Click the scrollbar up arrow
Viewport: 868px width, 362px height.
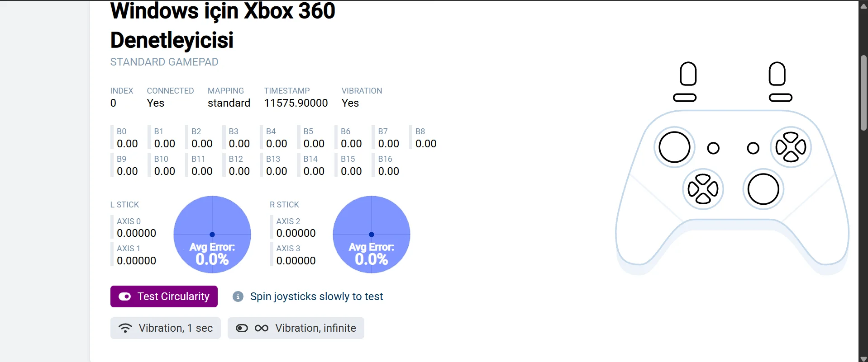pyautogui.click(x=863, y=6)
